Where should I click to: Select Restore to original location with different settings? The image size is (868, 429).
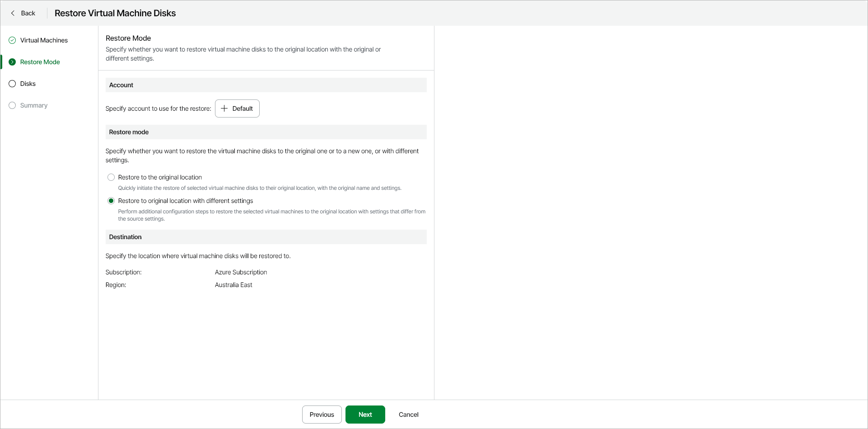[111, 201]
